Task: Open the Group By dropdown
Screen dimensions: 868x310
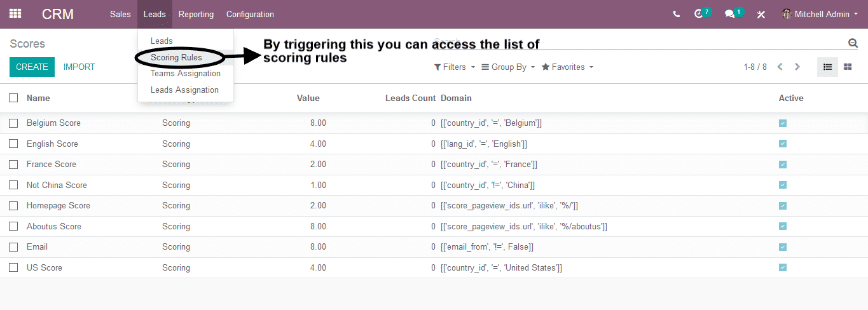Action: point(508,67)
